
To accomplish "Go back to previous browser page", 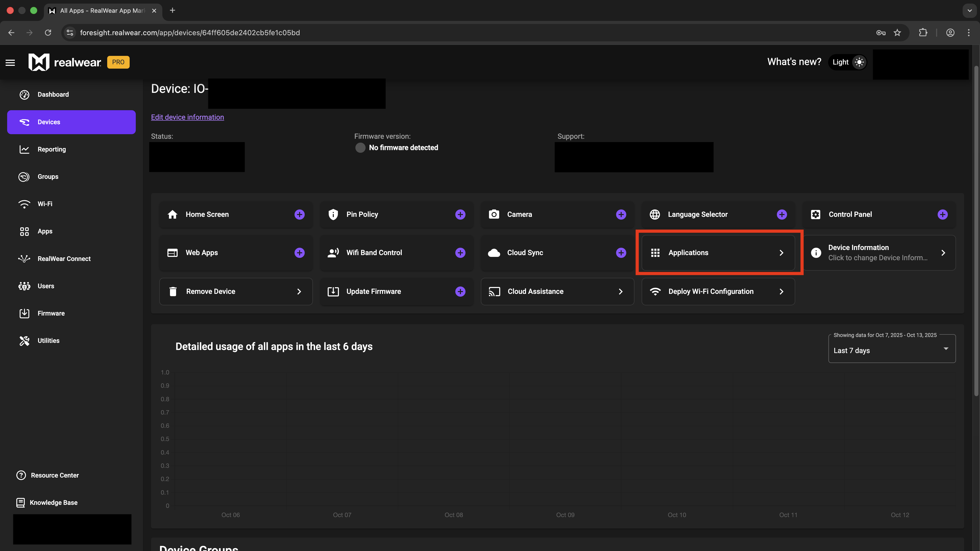I will click(x=11, y=33).
